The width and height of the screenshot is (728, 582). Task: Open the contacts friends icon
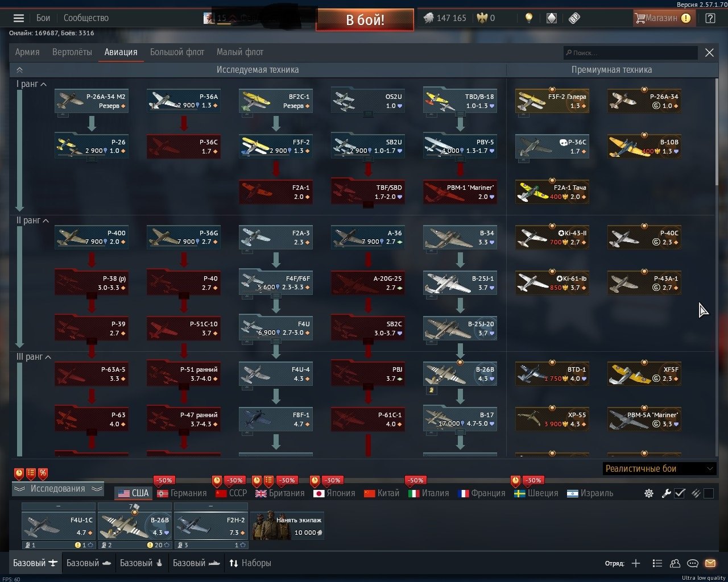coord(675,563)
